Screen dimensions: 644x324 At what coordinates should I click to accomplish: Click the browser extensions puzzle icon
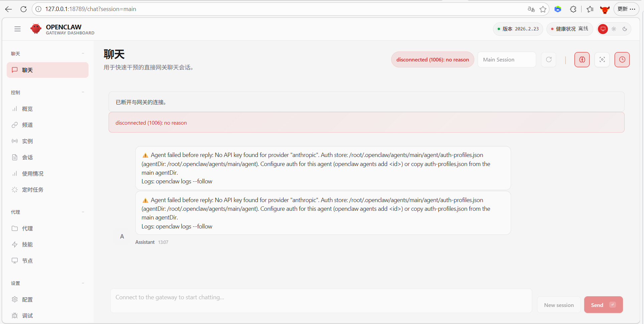coord(573,9)
